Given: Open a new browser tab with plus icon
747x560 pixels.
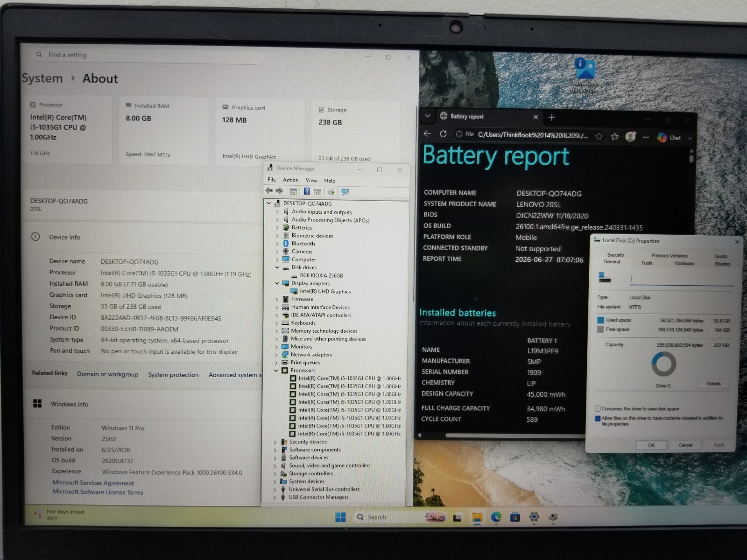Looking at the screenshot, I should (551, 118).
